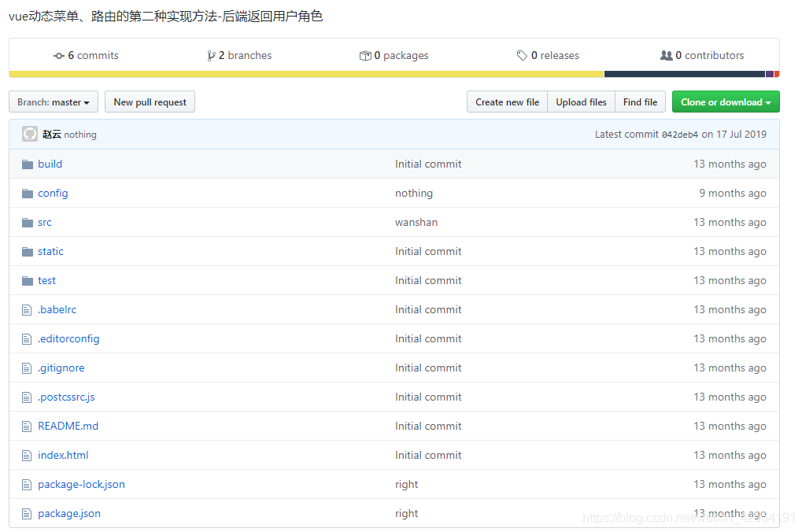Click the README.md file icon
The height and width of the screenshot is (532, 802).
pos(26,426)
